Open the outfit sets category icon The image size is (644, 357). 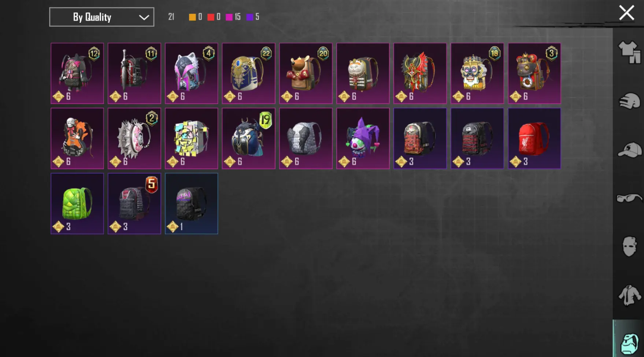click(x=629, y=52)
